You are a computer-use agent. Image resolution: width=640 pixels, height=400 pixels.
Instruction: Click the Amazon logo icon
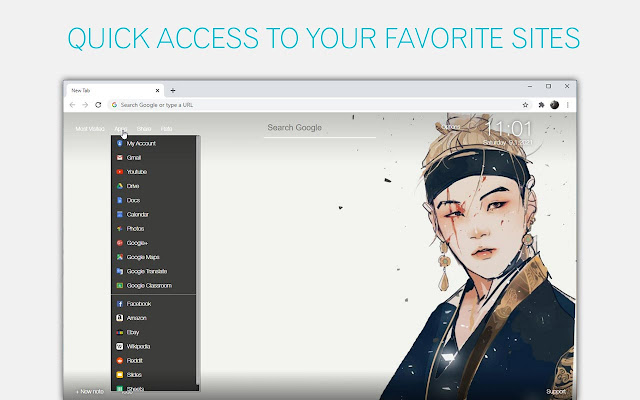(120, 318)
